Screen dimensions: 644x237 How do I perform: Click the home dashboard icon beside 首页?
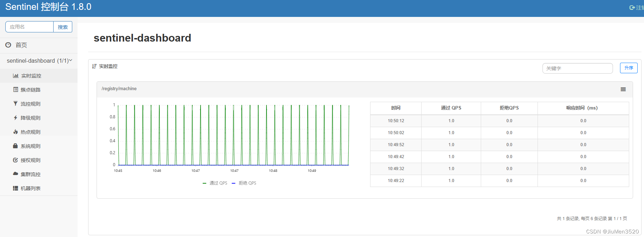tap(8, 45)
